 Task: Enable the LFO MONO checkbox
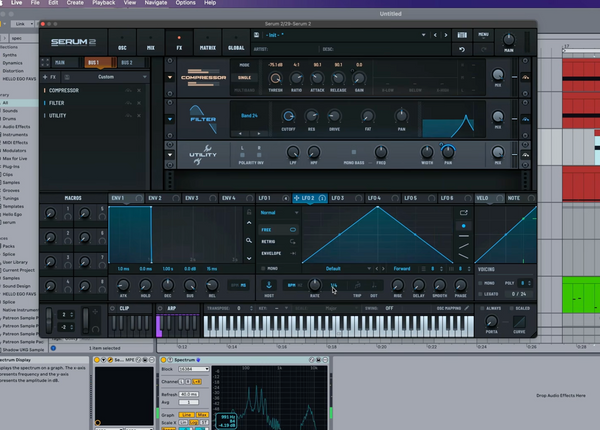[x=263, y=269]
